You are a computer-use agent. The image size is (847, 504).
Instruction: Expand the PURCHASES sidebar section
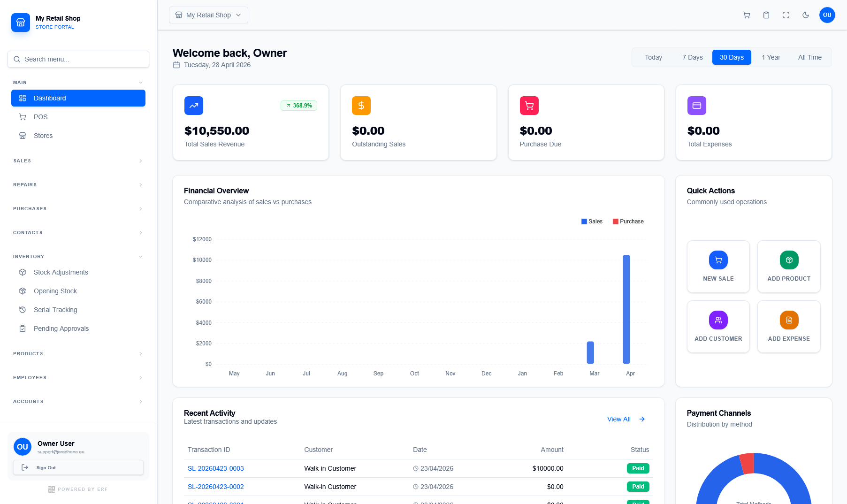tap(78, 209)
